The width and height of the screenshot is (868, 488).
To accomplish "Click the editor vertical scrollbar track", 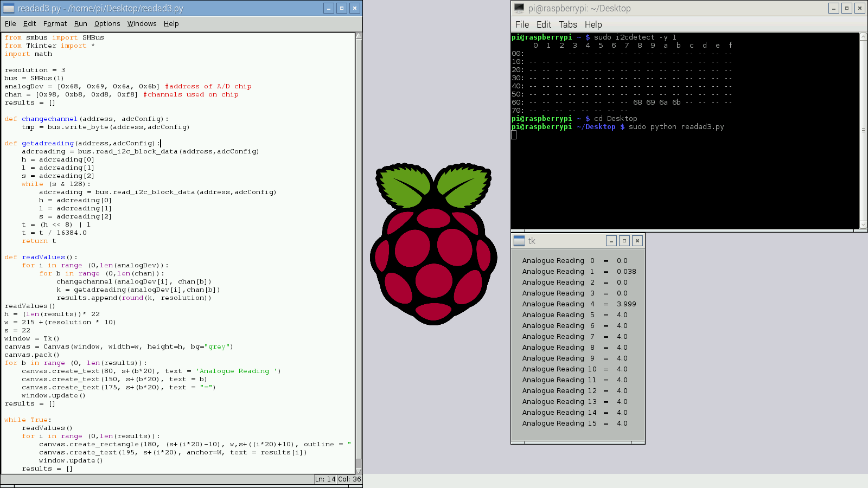I will [359, 253].
